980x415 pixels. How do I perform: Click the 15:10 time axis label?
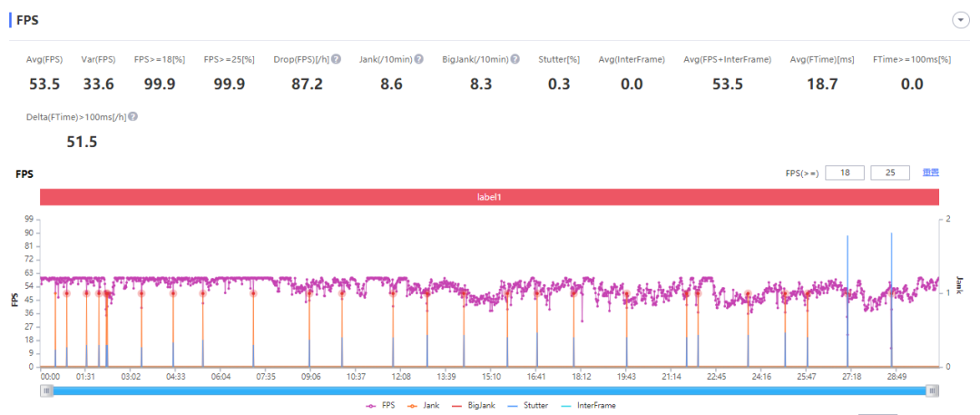[491, 378]
